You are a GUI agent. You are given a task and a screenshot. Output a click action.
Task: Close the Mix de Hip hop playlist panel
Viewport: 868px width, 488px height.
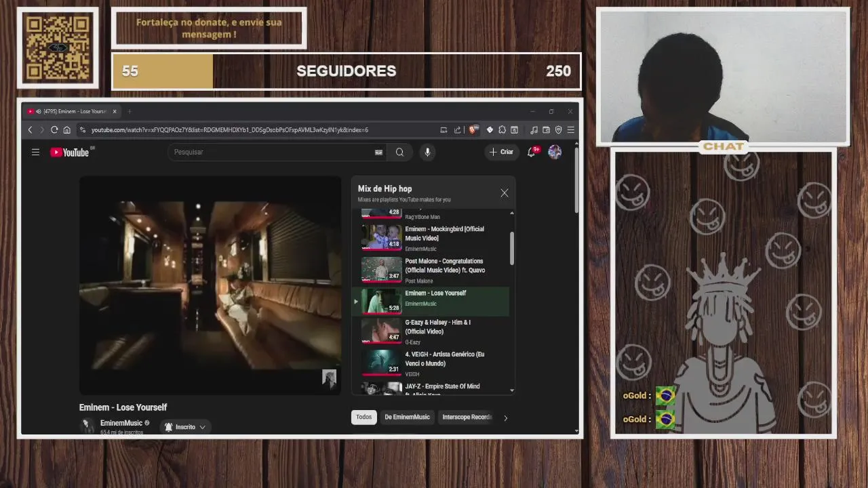pos(505,193)
